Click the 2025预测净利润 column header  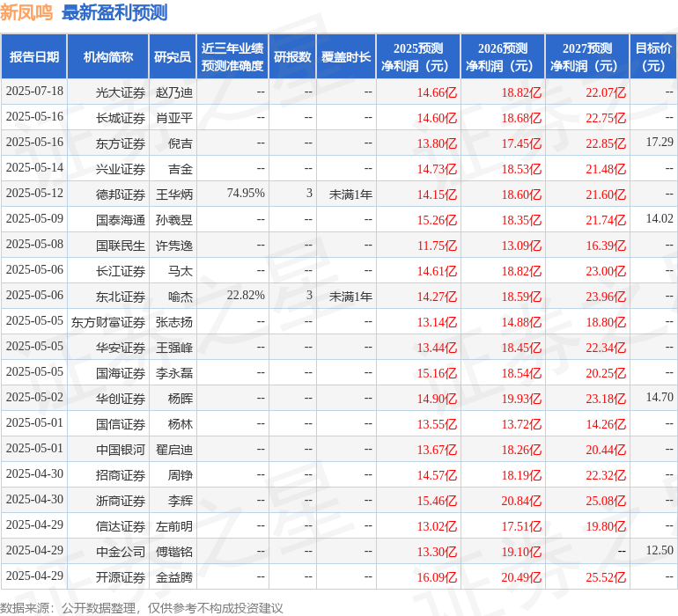[x=418, y=56]
